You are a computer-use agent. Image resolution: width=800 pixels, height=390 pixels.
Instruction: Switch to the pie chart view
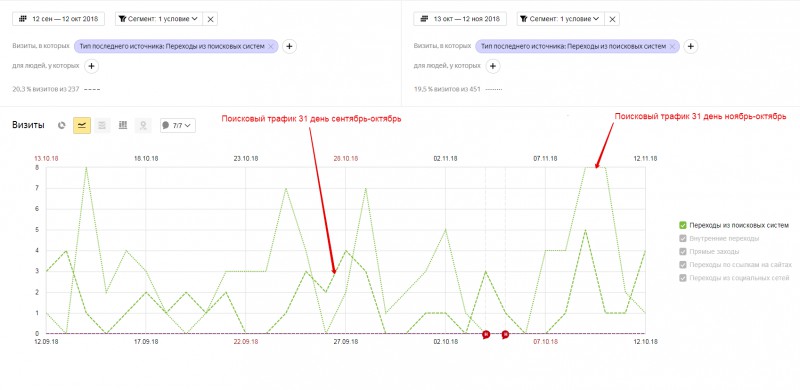pyautogui.click(x=62, y=125)
